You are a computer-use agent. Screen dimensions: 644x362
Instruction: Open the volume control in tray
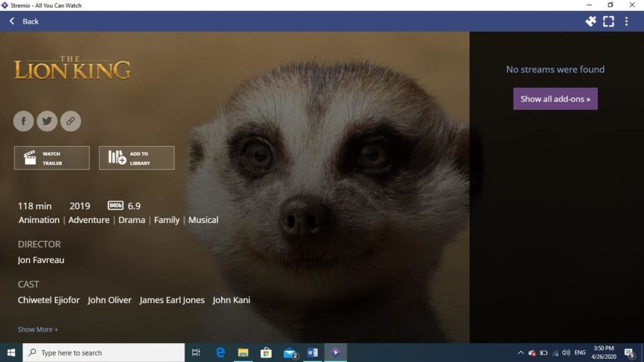point(566,353)
